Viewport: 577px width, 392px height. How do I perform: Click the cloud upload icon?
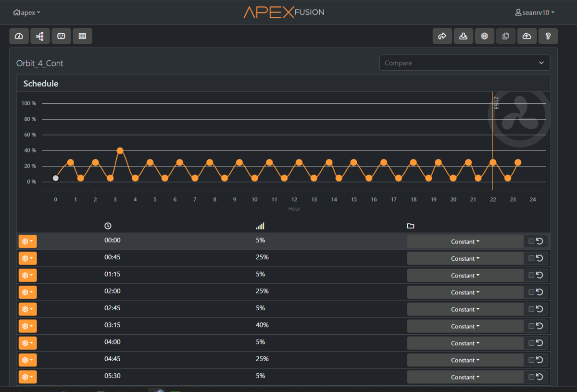click(527, 36)
